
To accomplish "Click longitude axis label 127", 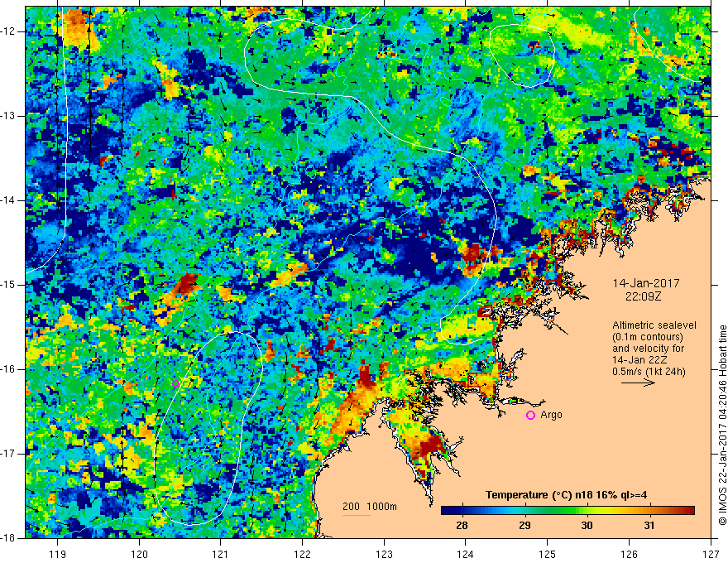I will pyautogui.click(x=711, y=554).
